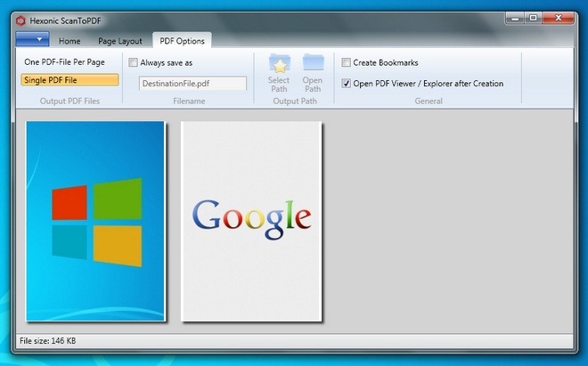The height and width of the screenshot is (366, 588).
Task: Click the File size: 146 KB status text
Action: 47,341
